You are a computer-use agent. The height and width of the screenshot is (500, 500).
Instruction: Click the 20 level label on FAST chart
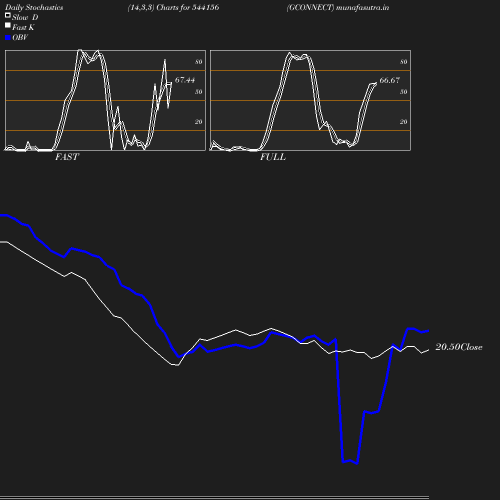click(199, 122)
